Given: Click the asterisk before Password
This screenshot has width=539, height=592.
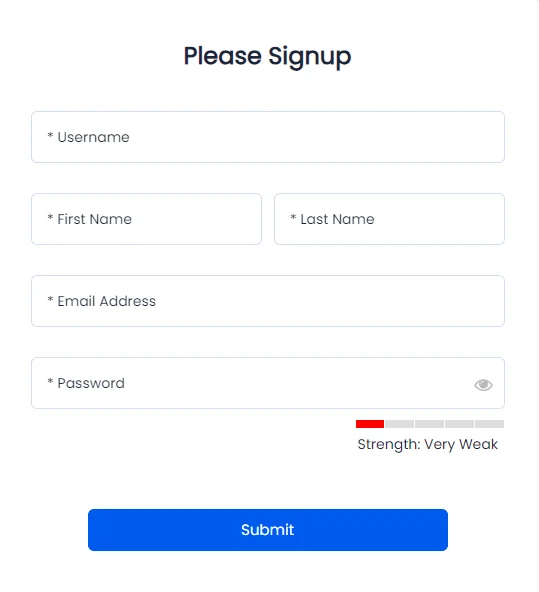Looking at the screenshot, I should [x=50, y=381].
